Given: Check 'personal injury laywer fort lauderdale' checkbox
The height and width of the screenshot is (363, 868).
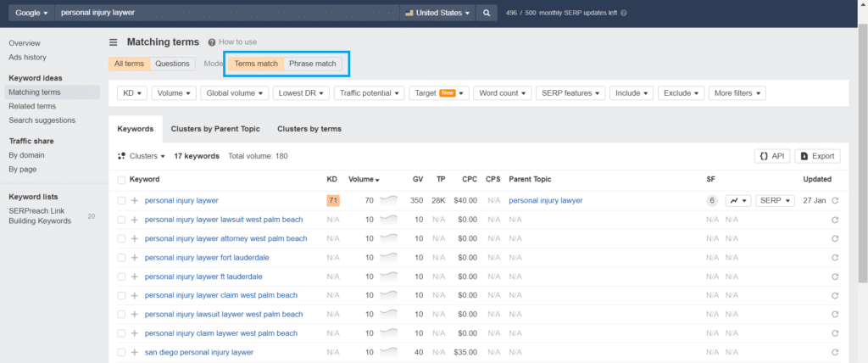Looking at the screenshot, I should (x=121, y=258).
